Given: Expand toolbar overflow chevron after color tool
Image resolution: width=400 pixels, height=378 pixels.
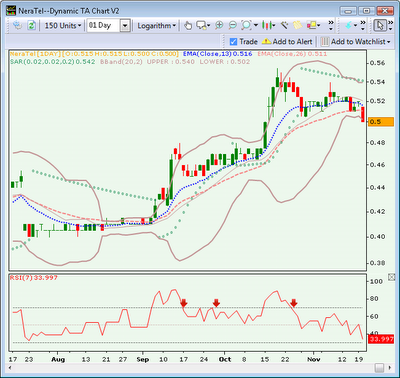Looking at the screenshot, I should 331,25.
